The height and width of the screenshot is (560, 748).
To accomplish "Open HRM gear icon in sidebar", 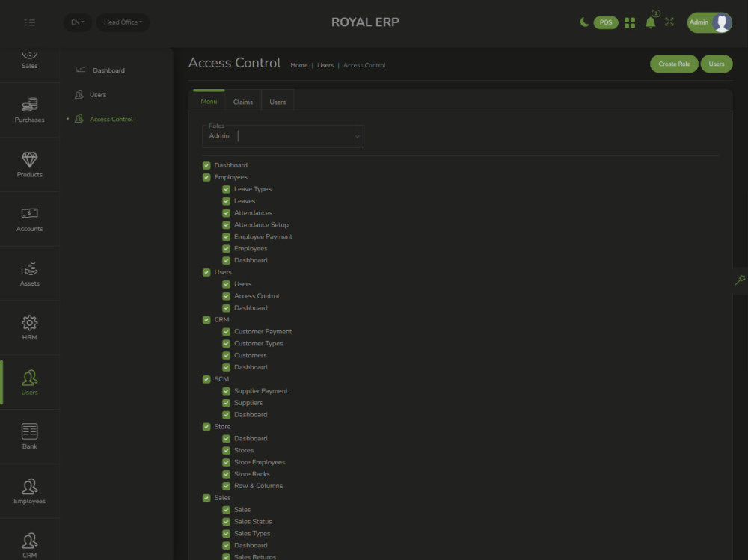I will (30, 323).
